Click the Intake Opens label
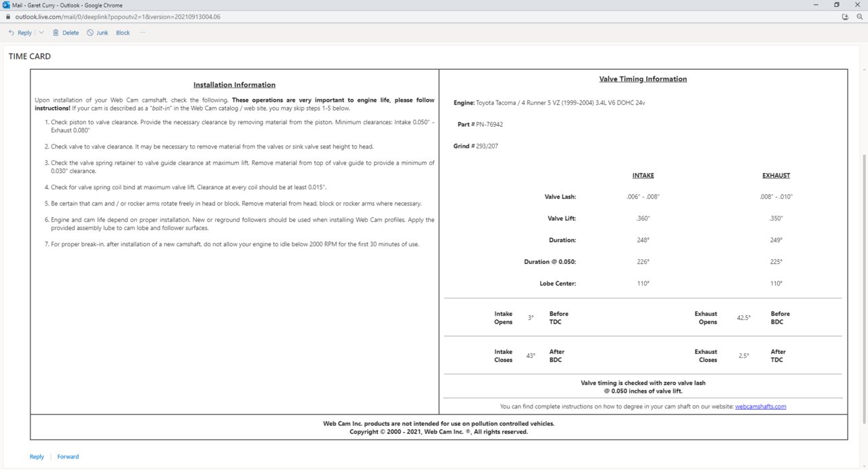The height and width of the screenshot is (470, 868). pos(504,317)
